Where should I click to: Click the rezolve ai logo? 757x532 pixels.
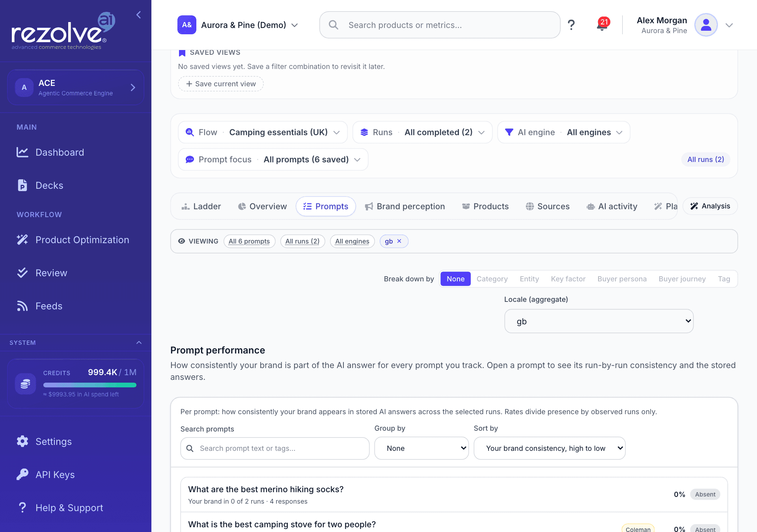63,31
